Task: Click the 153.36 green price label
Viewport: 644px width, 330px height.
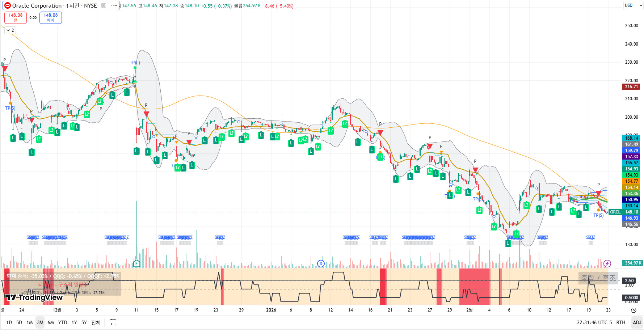Action: pyautogui.click(x=631, y=194)
